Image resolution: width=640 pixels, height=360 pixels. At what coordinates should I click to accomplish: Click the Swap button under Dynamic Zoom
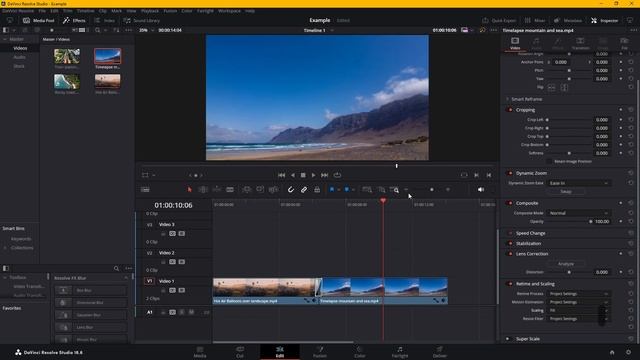[566, 191]
